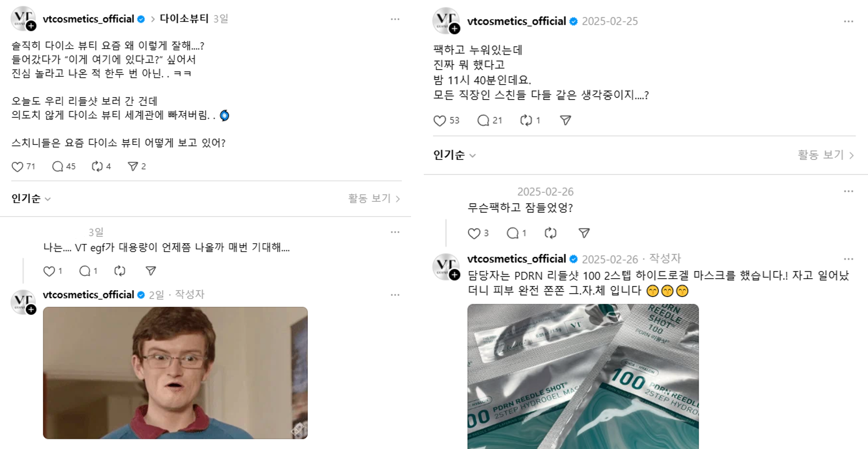
Task: Share the 다이소뷰티 post via send icon
Action: coord(133,166)
